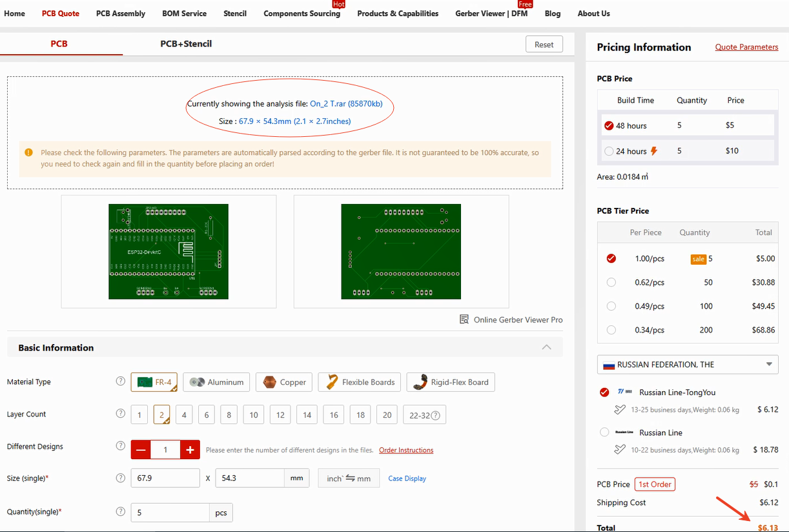789x532 pixels.
Task: Choose Russian Line shipping at $18.78
Action: (604, 433)
